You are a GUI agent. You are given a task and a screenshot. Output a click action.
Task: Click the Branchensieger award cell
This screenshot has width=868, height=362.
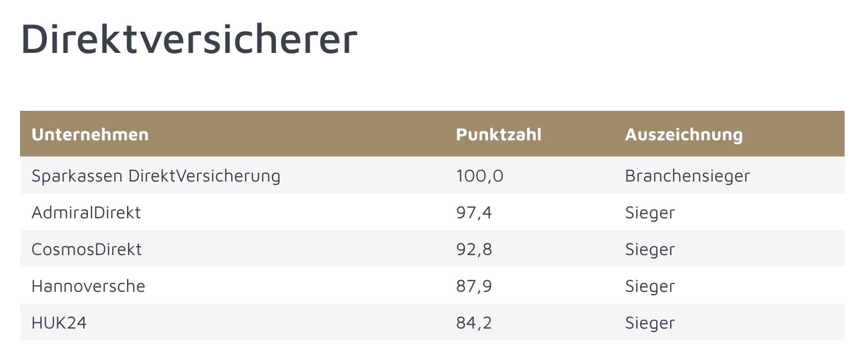coord(687,176)
